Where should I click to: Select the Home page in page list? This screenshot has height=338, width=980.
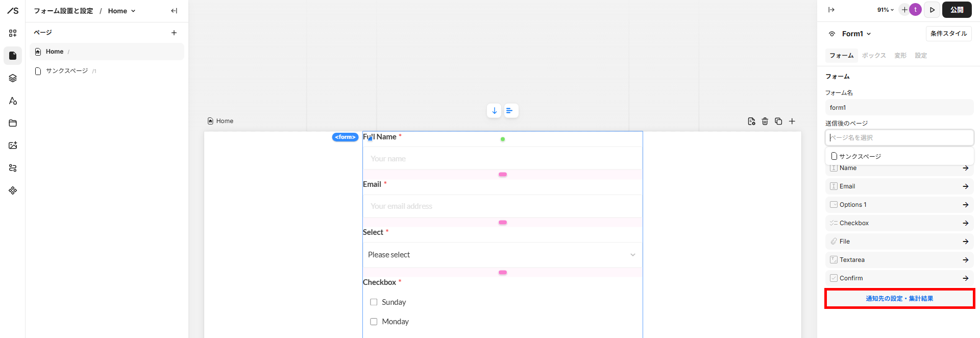(x=107, y=52)
